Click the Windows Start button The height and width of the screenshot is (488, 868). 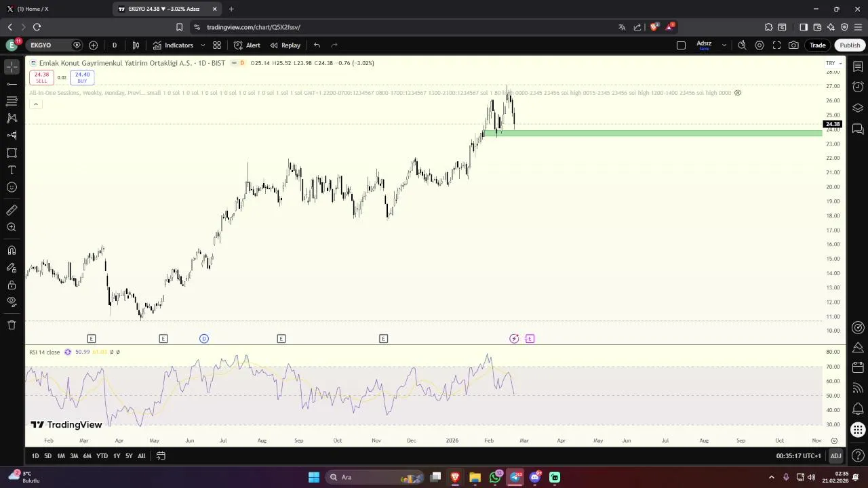coord(314,477)
